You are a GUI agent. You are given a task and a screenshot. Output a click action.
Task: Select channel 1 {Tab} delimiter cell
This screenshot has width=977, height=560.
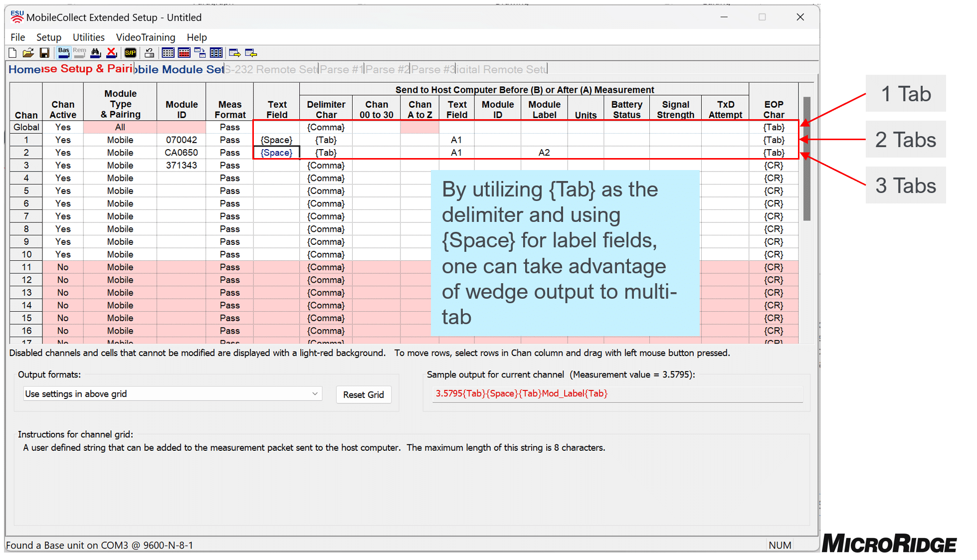[x=326, y=140]
